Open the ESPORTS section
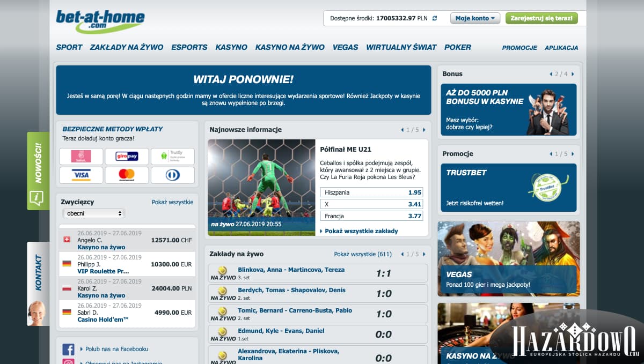 pyautogui.click(x=189, y=47)
